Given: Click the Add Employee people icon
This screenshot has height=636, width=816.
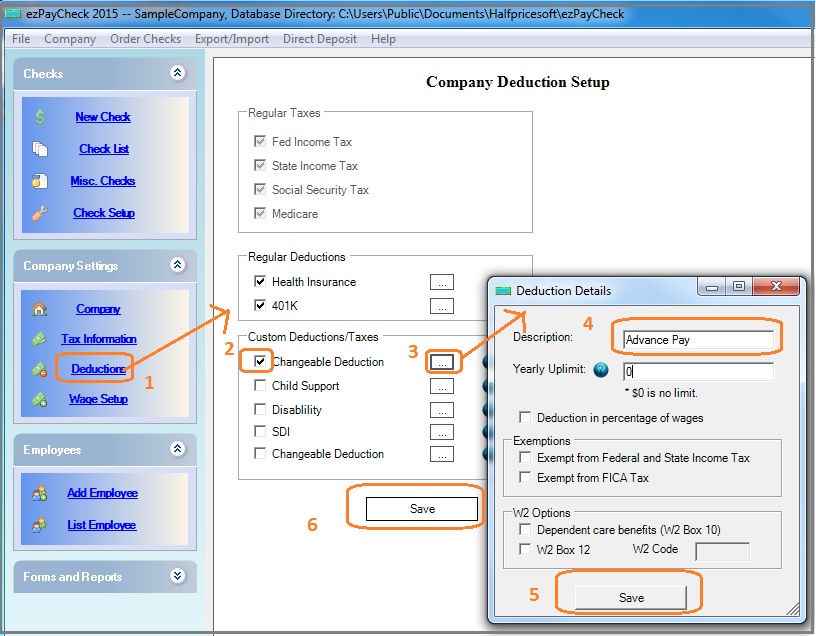Looking at the screenshot, I should pos(40,493).
